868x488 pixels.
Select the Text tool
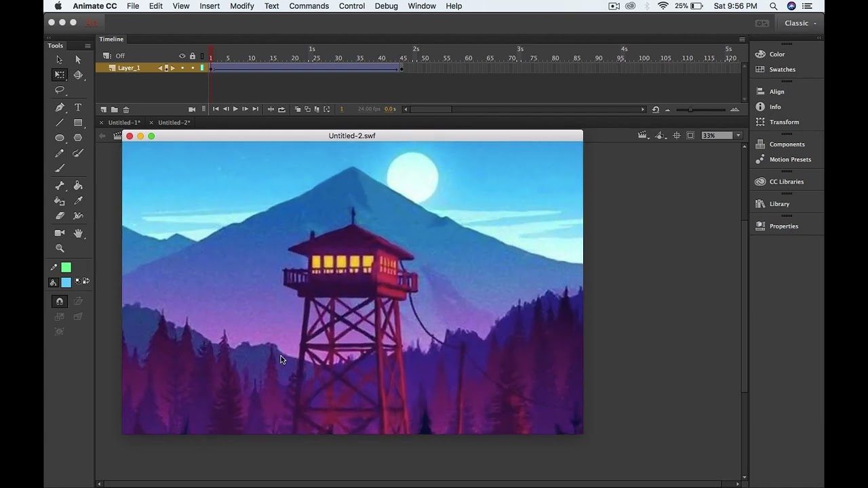[x=78, y=107]
